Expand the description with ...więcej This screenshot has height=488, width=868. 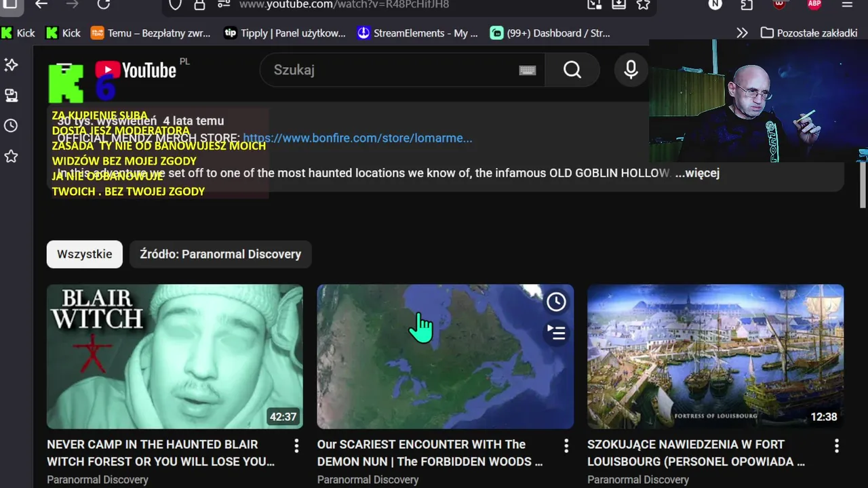coord(697,173)
